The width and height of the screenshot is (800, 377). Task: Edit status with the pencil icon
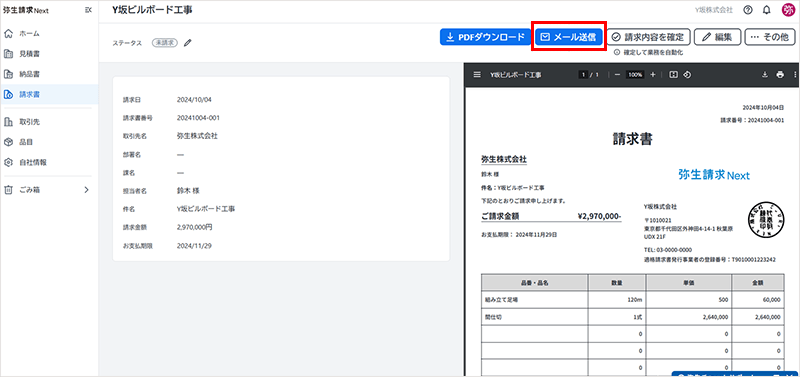click(188, 43)
